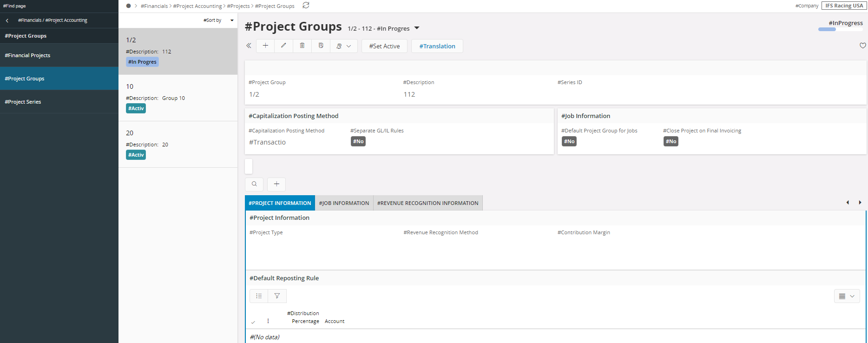Click the plus icon to add new project group

coord(265,46)
